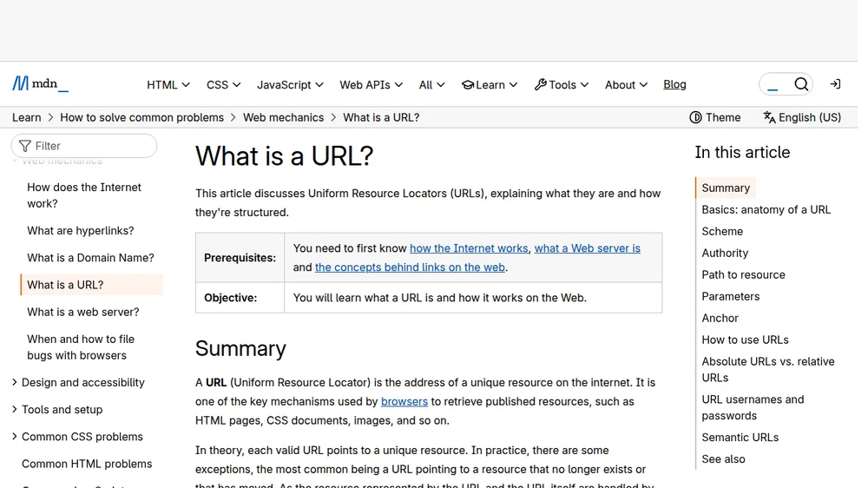Viewport: 868px width, 488px height.
Task: Go to the Blog link
Action: coord(674,84)
